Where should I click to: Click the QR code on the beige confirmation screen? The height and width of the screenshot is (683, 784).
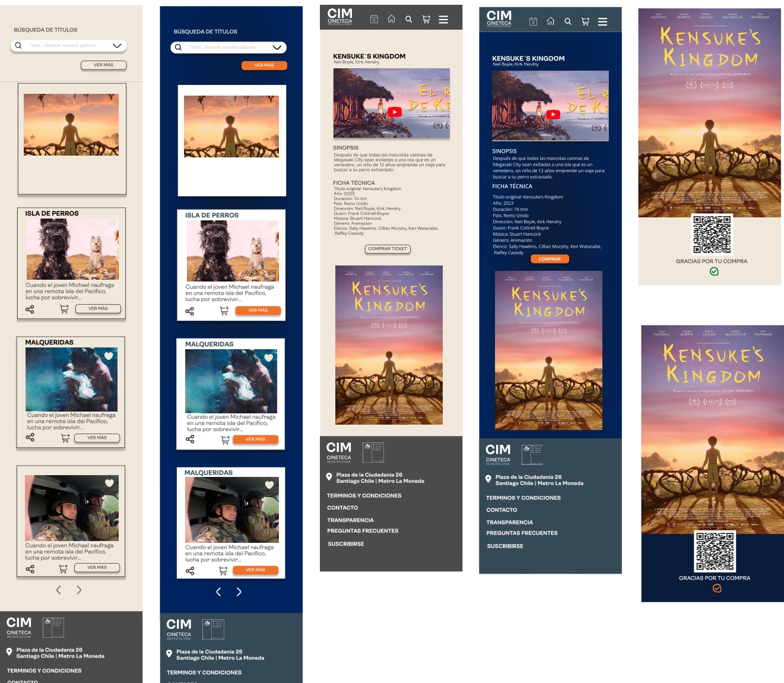(712, 235)
